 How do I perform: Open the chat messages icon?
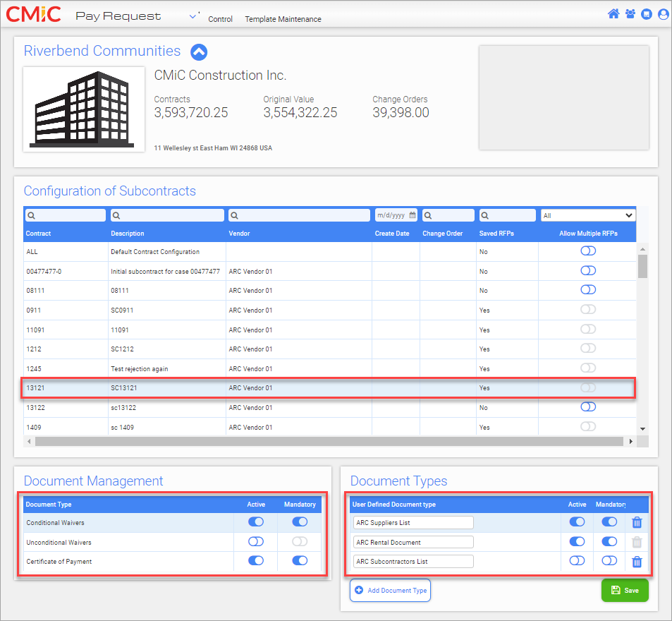point(647,14)
